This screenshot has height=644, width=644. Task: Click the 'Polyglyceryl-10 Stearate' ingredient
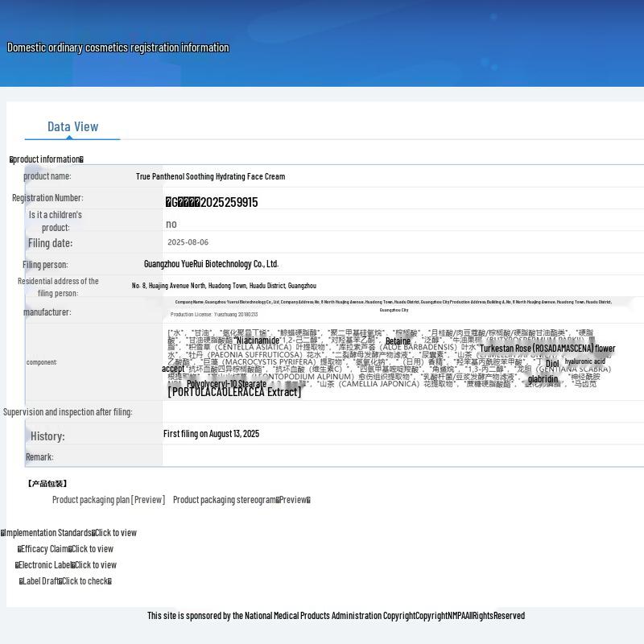(x=227, y=384)
